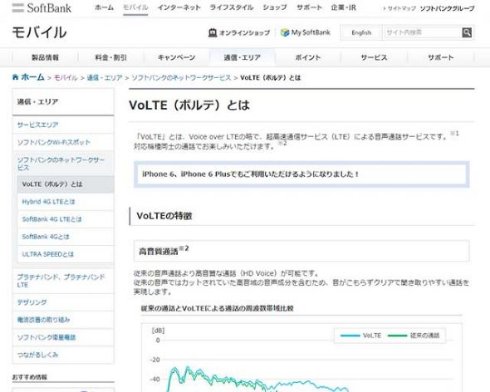The width and height of the screenshot is (490, 392).
Task: Select VoLTE（ボルテ）とは sidebar item
Action: pos(65,184)
